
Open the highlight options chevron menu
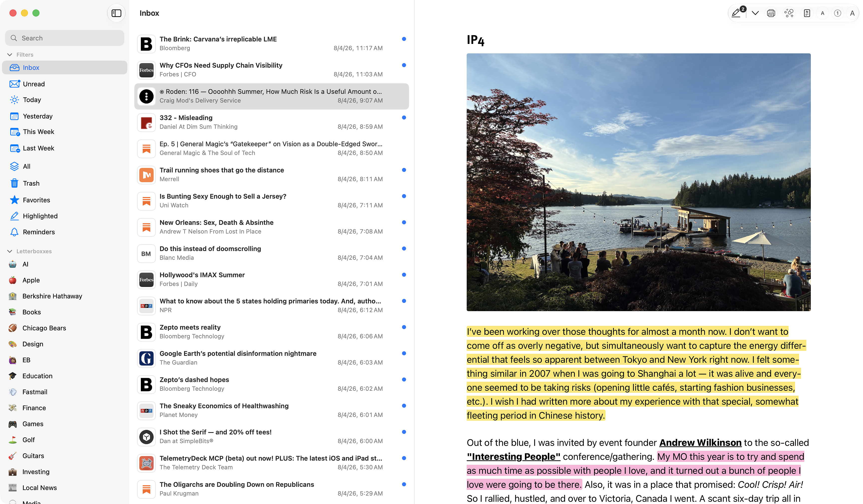(x=755, y=13)
